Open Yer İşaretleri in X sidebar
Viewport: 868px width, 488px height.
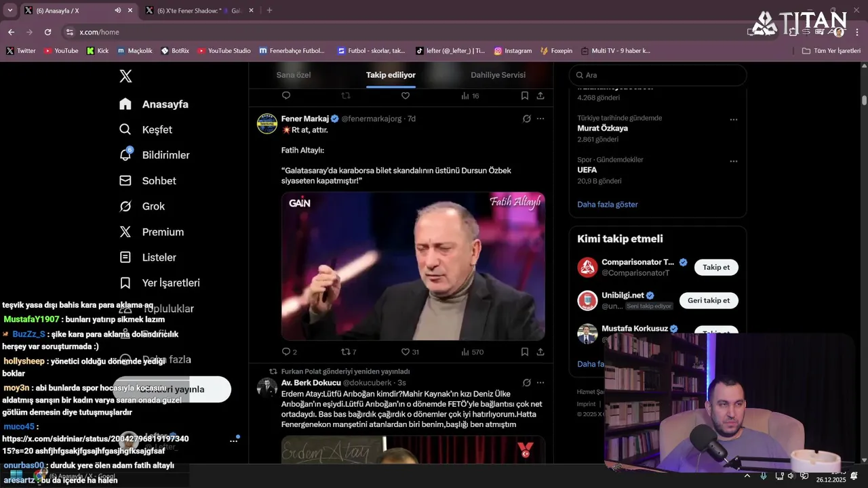[x=159, y=283]
